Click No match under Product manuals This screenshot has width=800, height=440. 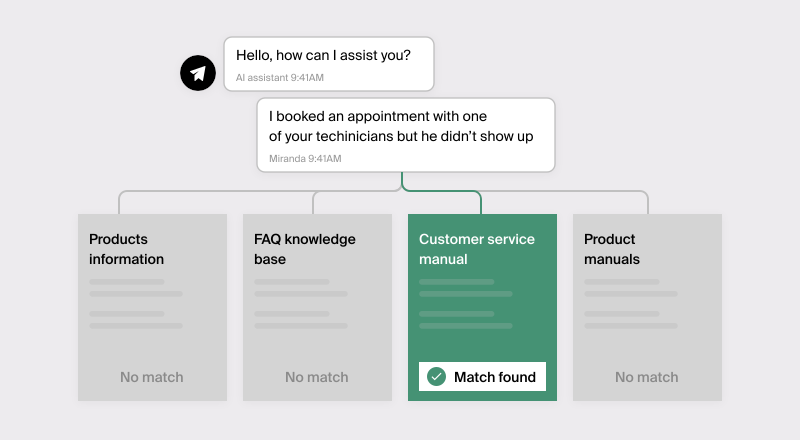tap(647, 377)
